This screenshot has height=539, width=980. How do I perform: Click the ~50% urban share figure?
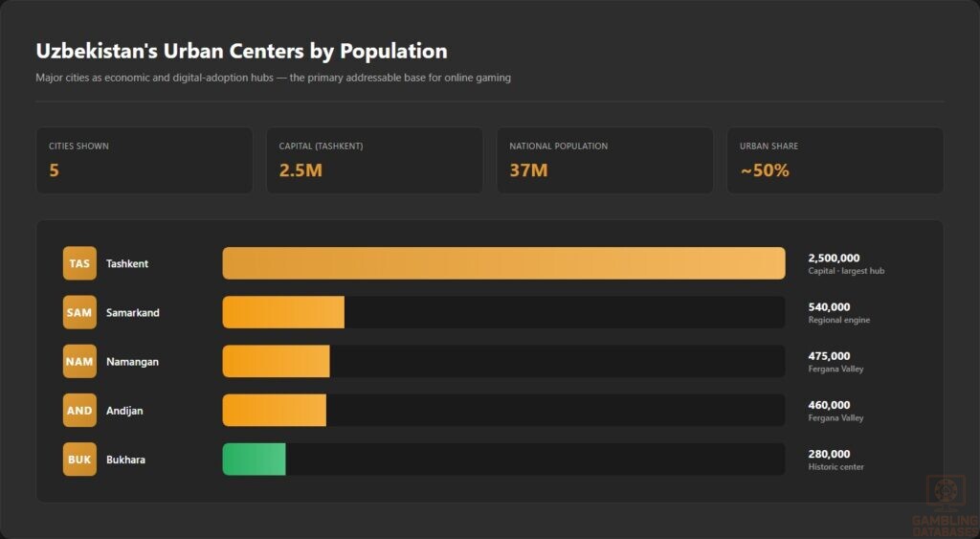click(x=765, y=170)
